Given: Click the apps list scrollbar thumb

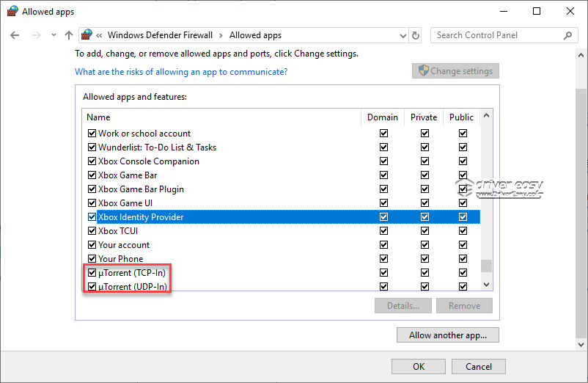Looking at the screenshot, I should click(x=486, y=266).
